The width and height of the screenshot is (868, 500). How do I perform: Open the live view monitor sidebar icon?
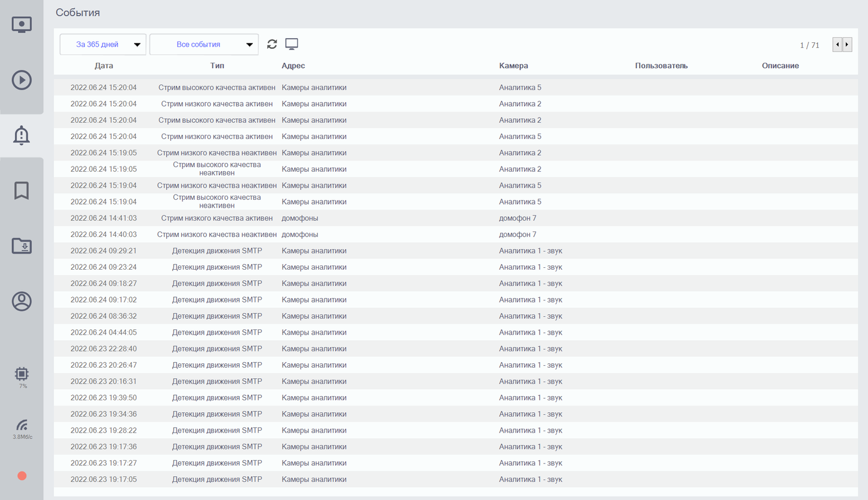coord(21,24)
